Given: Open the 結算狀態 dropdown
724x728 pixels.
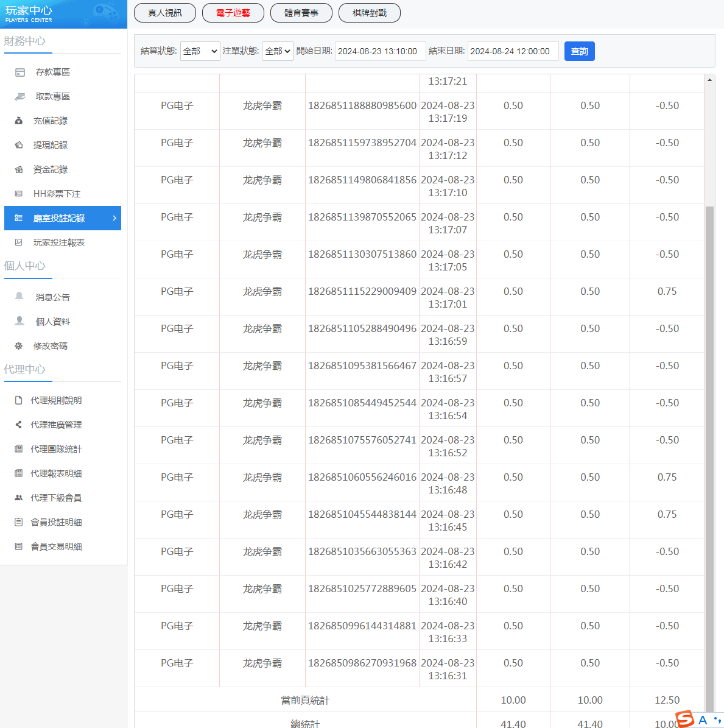Looking at the screenshot, I should [200, 51].
